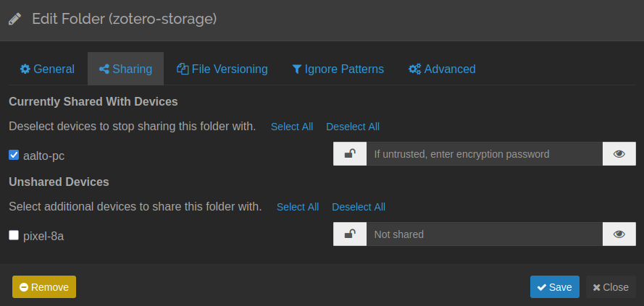Switch to the Sharing tab
This screenshot has height=306, width=644.
pos(125,69)
